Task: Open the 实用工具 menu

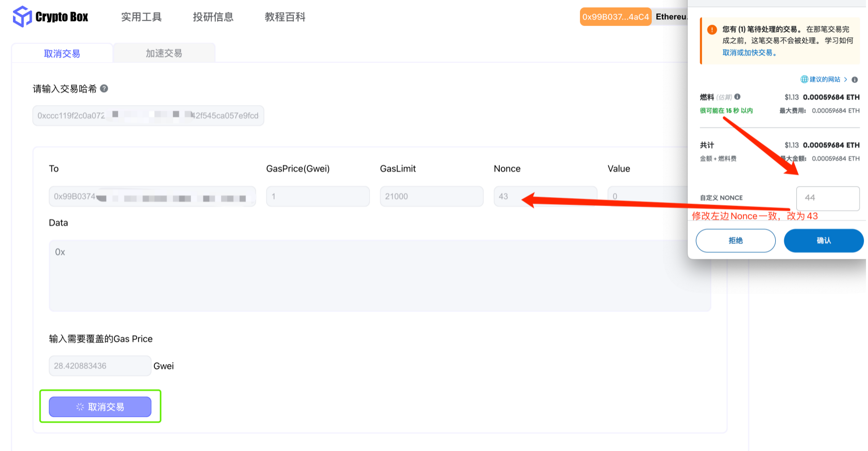Action: pyautogui.click(x=142, y=17)
